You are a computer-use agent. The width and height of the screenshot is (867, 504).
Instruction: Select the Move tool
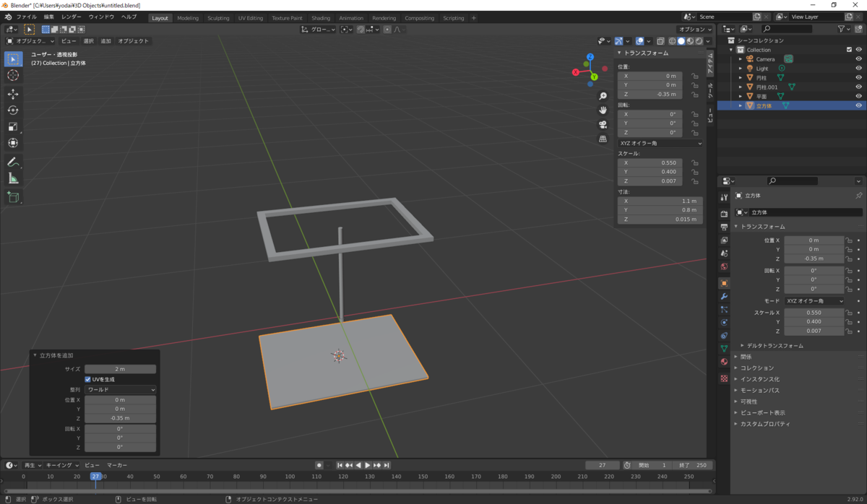point(13,94)
